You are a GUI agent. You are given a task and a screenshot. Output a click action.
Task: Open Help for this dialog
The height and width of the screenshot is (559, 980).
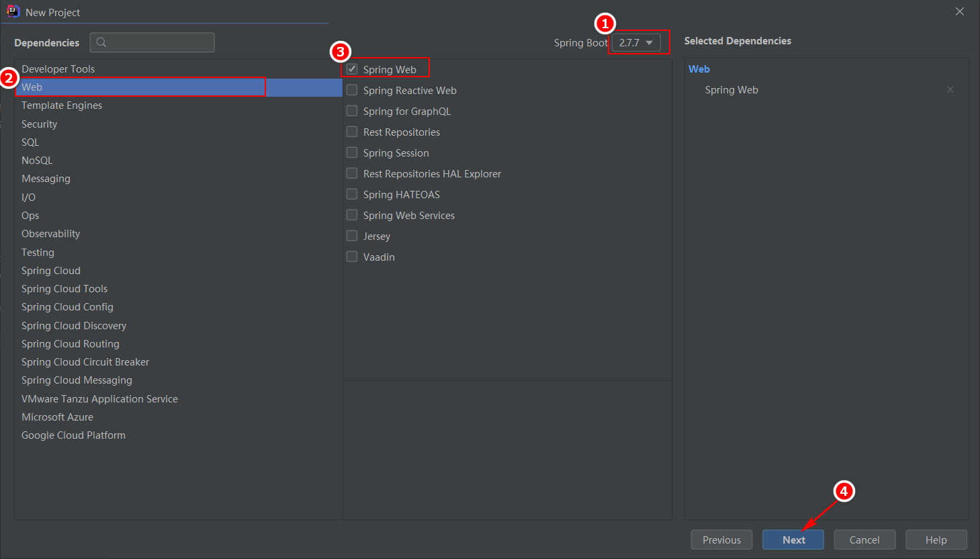pyautogui.click(x=936, y=540)
